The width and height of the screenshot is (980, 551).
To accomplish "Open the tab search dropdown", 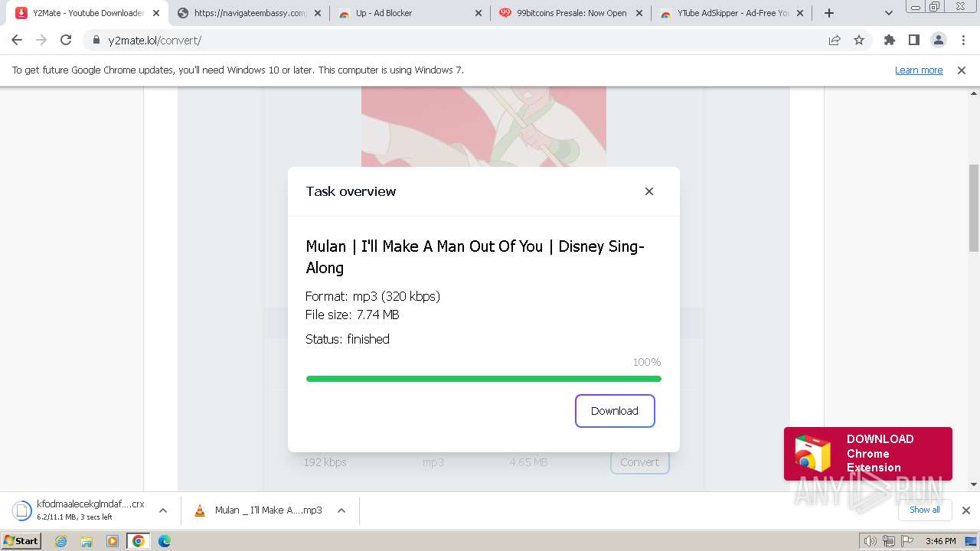I will point(889,13).
